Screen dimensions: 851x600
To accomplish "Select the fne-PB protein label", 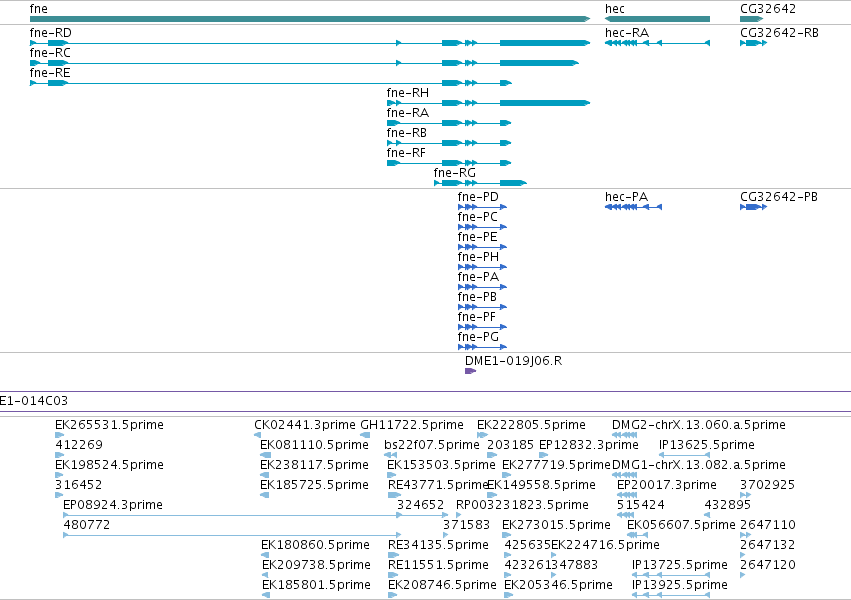I will coord(477,297).
